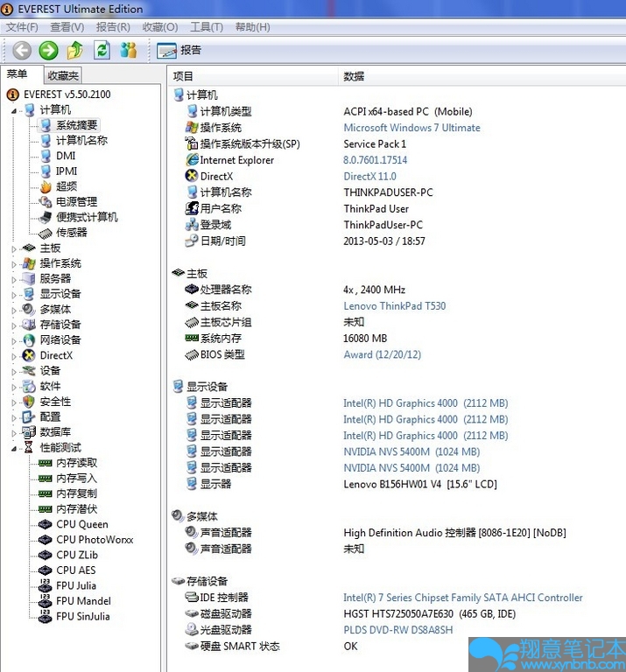Image resolution: width=626 pixels, height=672 pixels.
Task: Collapse the 计算机 tree node
Action: click(14, 111)
